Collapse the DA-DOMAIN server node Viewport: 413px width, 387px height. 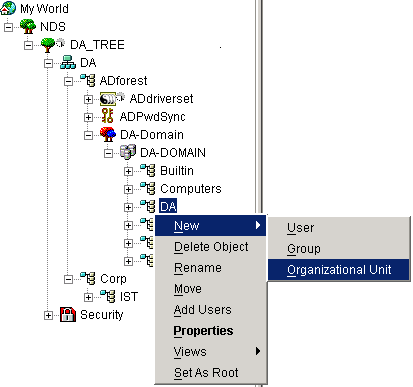(x=108, y=153)
